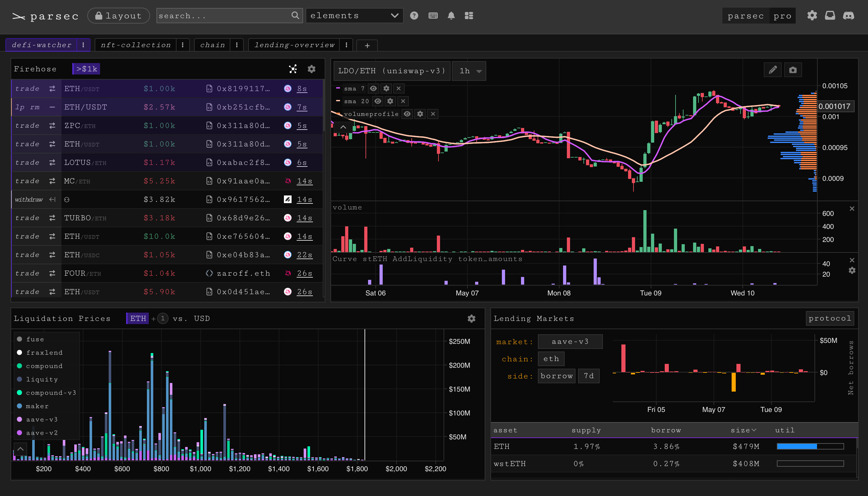Screen dimensions: 868x496
Task: Click the ETH utilization progress bar
Action: (810, 446)
